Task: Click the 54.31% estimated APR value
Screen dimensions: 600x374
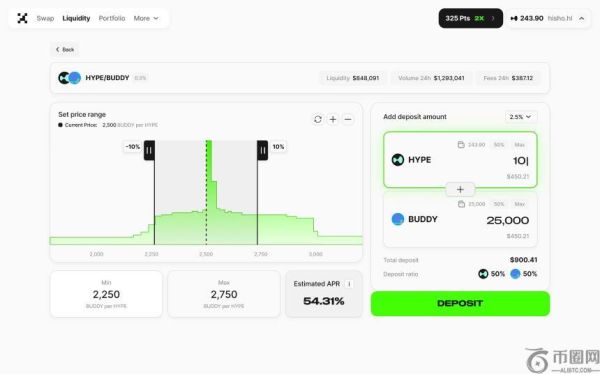Action: (324, 301)
